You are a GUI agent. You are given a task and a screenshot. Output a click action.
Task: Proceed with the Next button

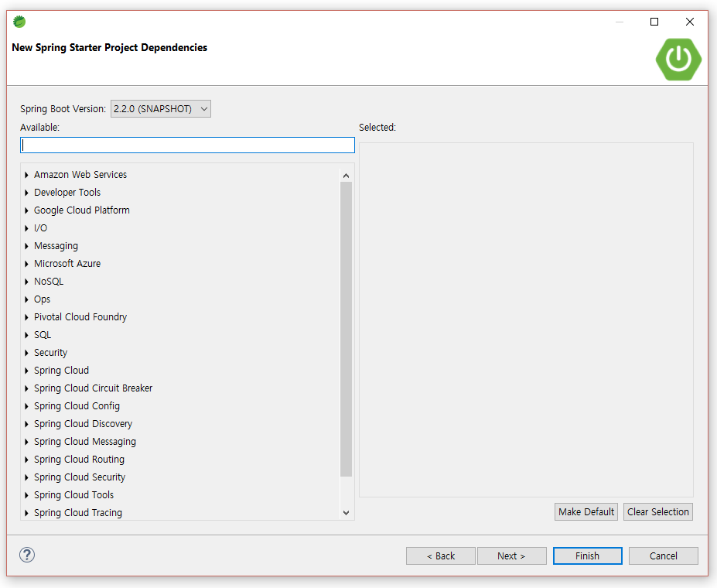coord(512,556)
